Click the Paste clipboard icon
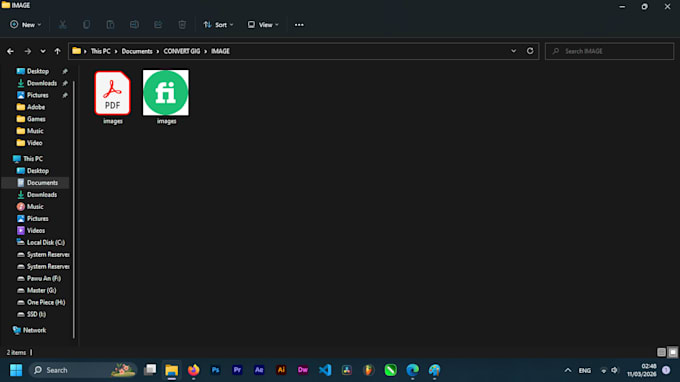 [x=110, y=25]
